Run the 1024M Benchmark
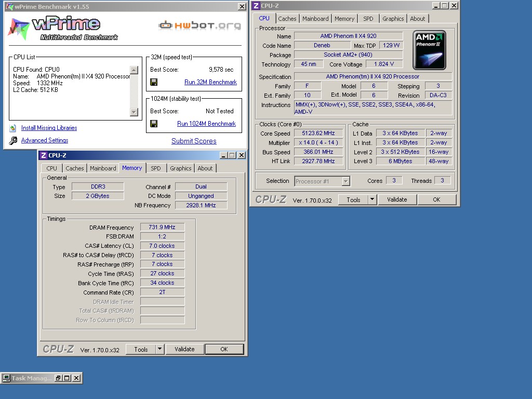The image size is (532, 399). (206, 124)
